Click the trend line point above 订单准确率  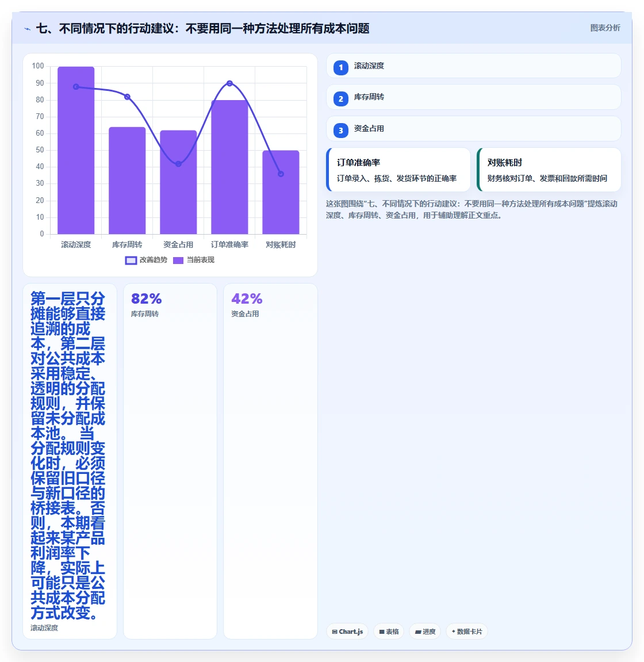coord(229,83)
